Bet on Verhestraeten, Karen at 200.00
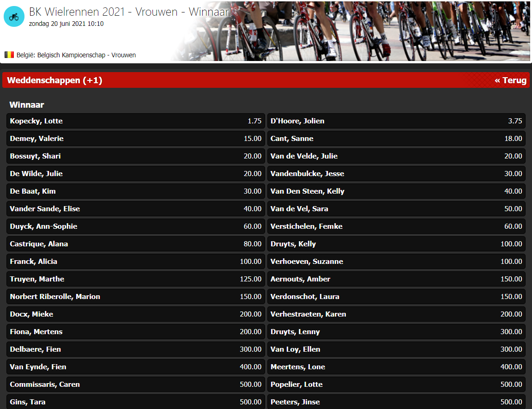Image resolution: width=532 pixels, height=409 pixels. [x=396, y=314]
